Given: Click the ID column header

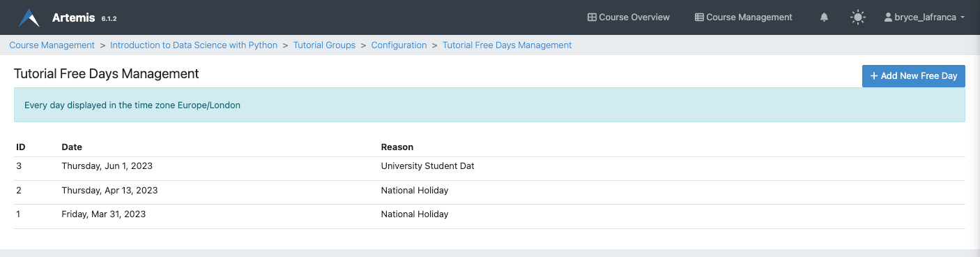Looking at the screenshot, I should (21, 147).
